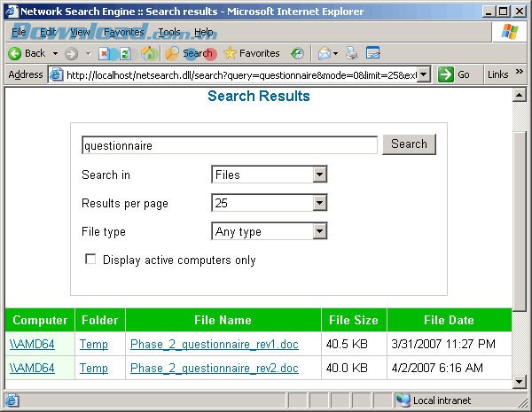The image size is (532, 412).
Task: Click the address bar URL field
Action: click(x=241, y=74)
